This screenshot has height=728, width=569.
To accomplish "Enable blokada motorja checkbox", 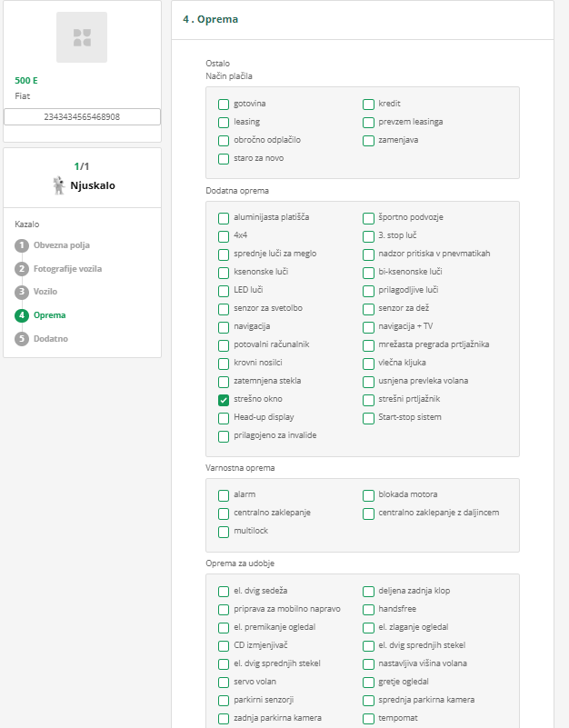I will point(369,495).
